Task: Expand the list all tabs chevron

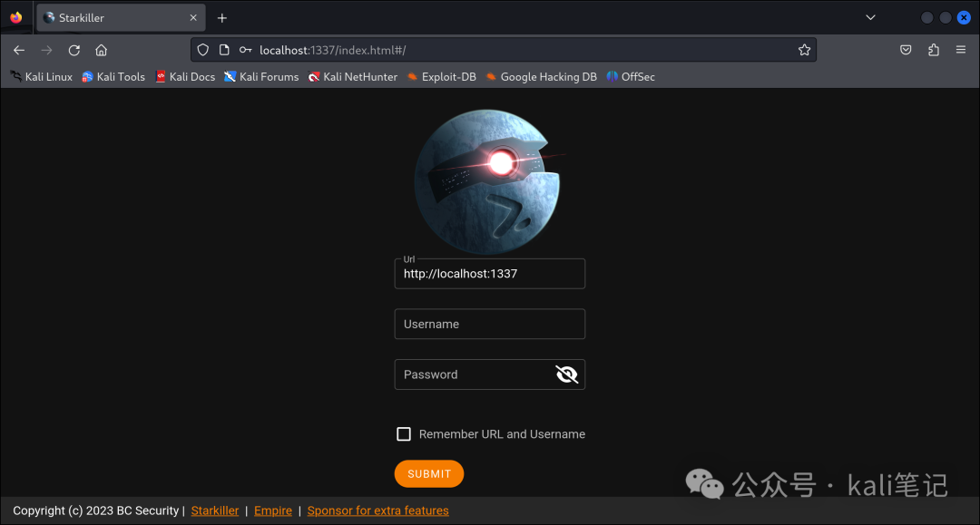Action: tap(870, 17)
